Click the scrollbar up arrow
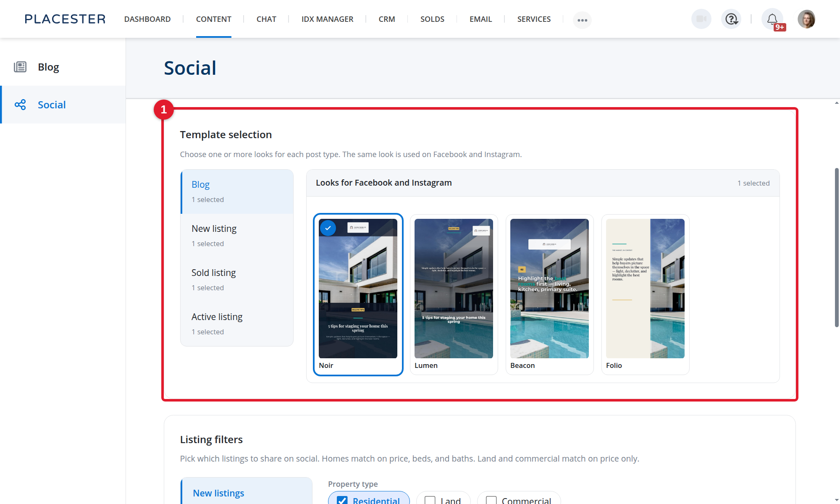 pos(837,103)
